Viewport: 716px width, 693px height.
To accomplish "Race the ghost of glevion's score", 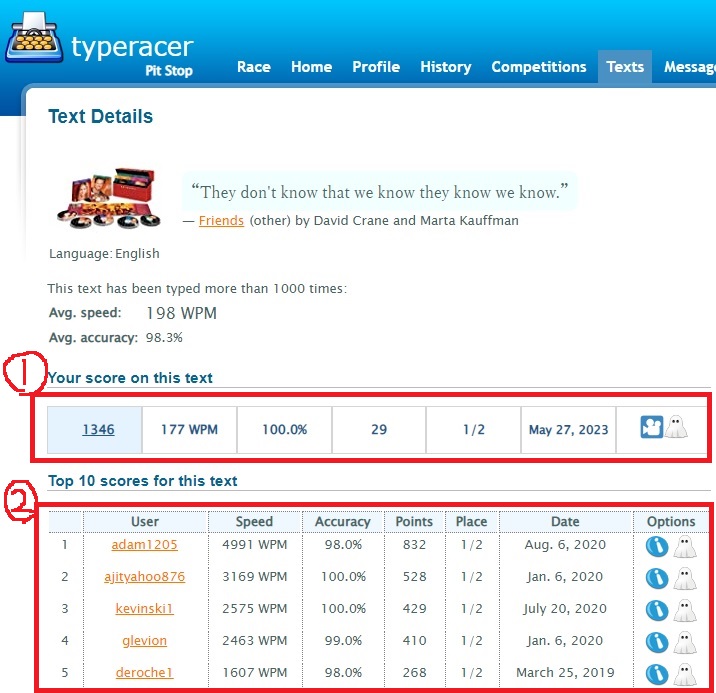I will 685,642.
